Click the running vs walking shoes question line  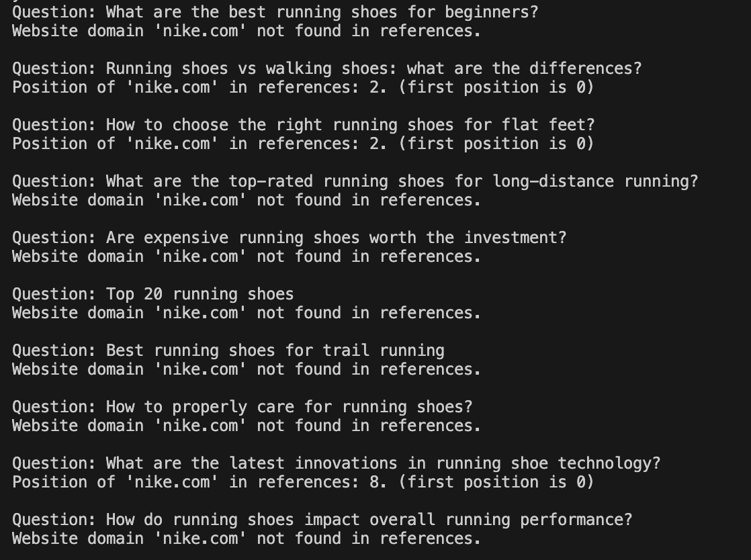326,68
